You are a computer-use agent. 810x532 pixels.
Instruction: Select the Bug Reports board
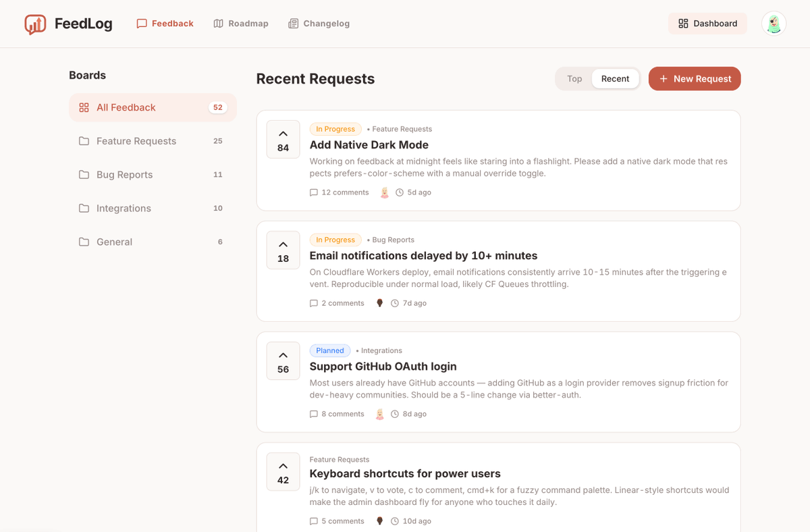[x=153, y=175]
